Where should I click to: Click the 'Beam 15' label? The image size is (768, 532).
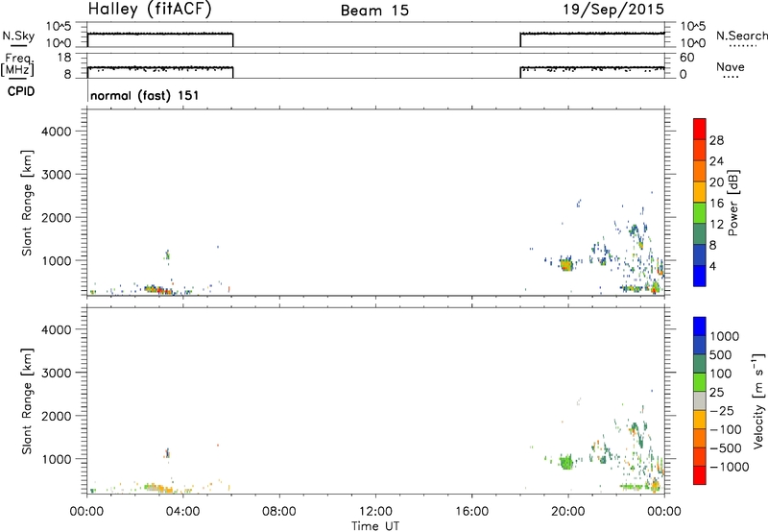374,11
